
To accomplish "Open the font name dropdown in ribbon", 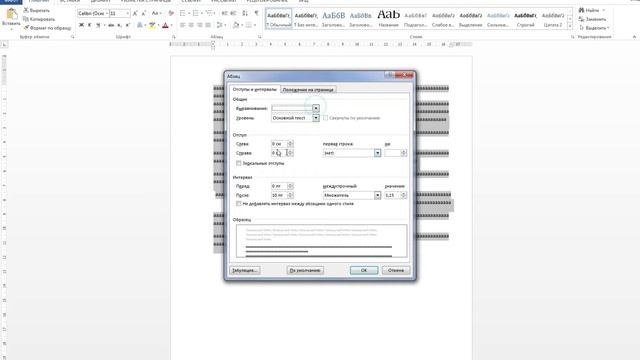I will pos(107,13).
